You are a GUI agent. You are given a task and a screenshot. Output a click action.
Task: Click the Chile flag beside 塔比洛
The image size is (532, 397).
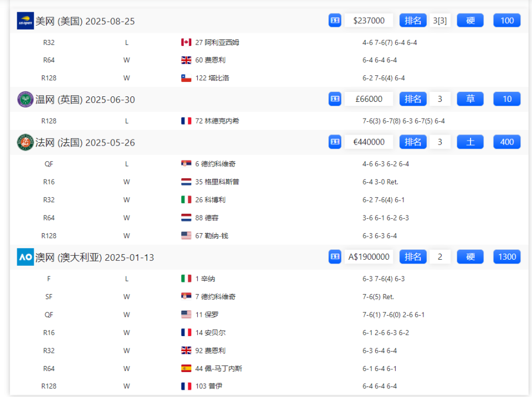click(186, 78)
